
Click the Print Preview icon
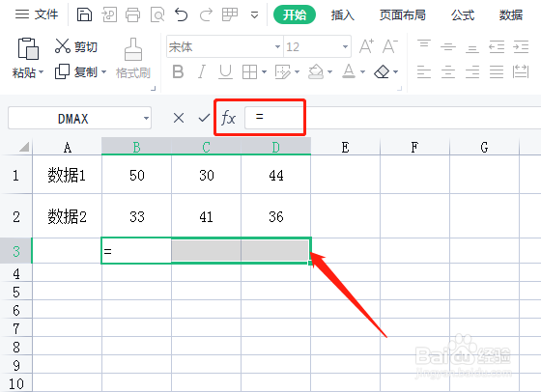[157, 14]
